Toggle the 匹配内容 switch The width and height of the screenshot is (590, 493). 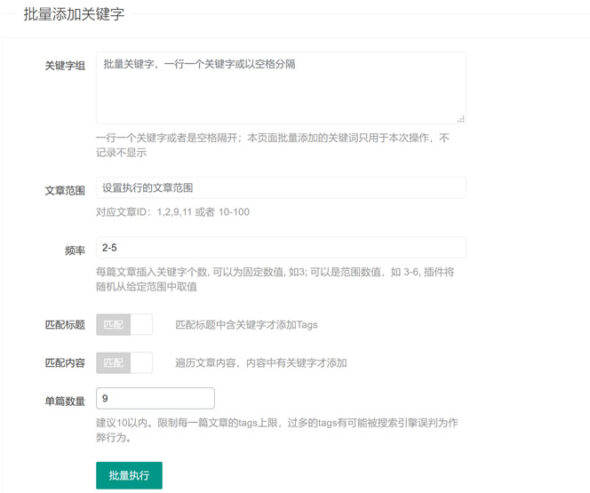(x=124, y=363)
